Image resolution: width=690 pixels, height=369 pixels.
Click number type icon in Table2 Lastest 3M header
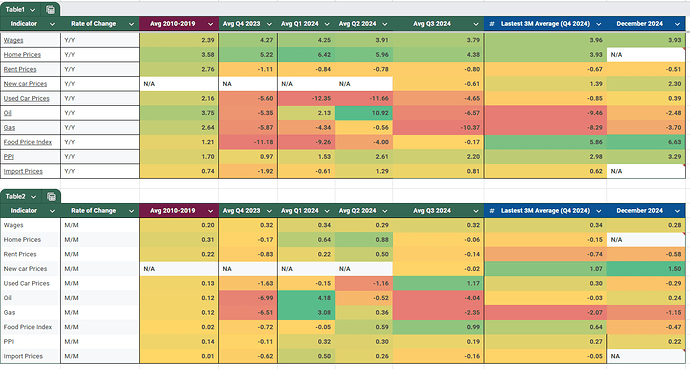(x=492, y=211)
